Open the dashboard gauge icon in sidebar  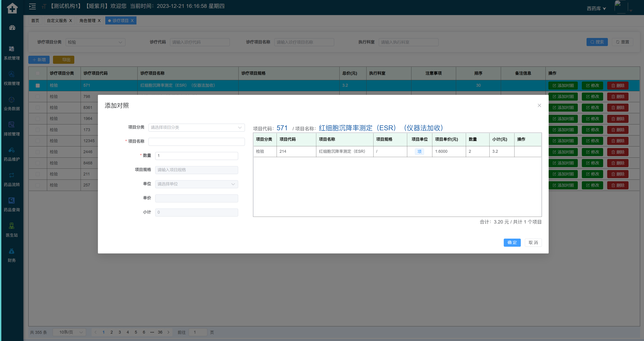click(12, 28)
